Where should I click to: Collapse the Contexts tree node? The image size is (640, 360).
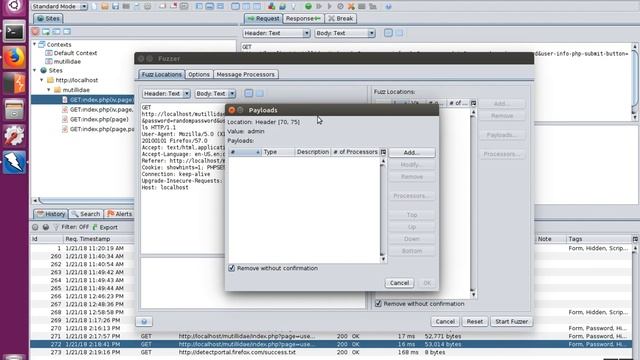(35, 44)
